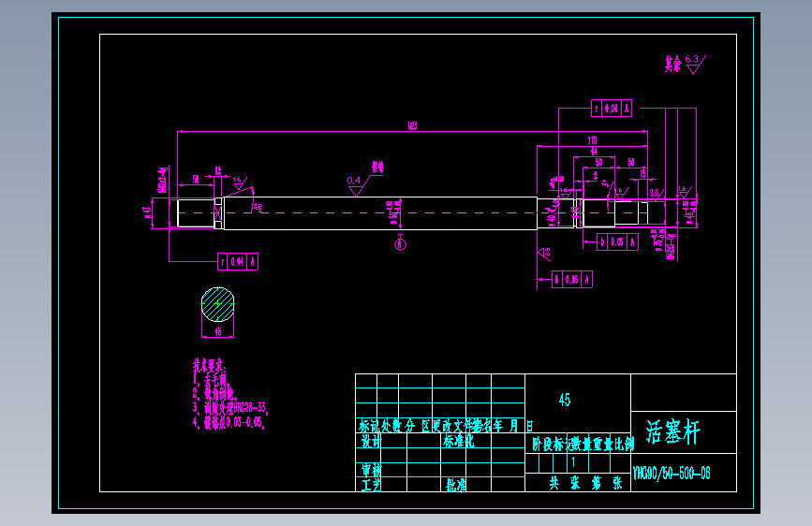This screenshot has width=812, height=526.
Task: Click the 其余 6.3 roughness note
Action: (686, 65)
